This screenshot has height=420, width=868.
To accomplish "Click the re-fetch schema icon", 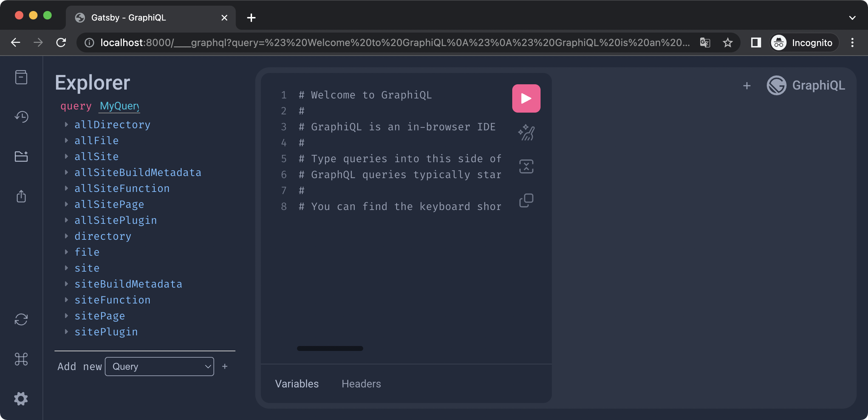I will [21, 319].
